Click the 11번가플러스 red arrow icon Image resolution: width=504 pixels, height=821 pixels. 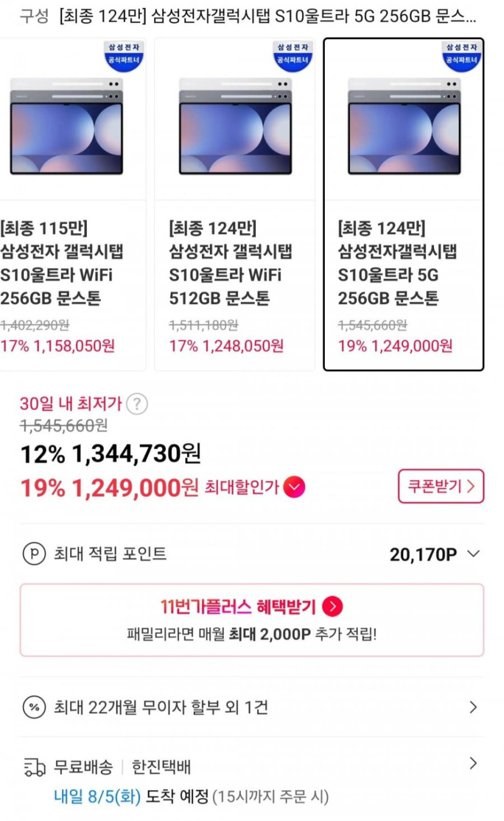[x=333, y=607]
